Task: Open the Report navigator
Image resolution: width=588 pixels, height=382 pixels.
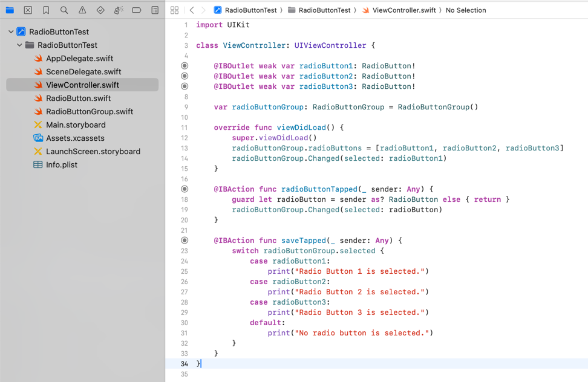Action: pyautogui.click(x=155, y=10)
